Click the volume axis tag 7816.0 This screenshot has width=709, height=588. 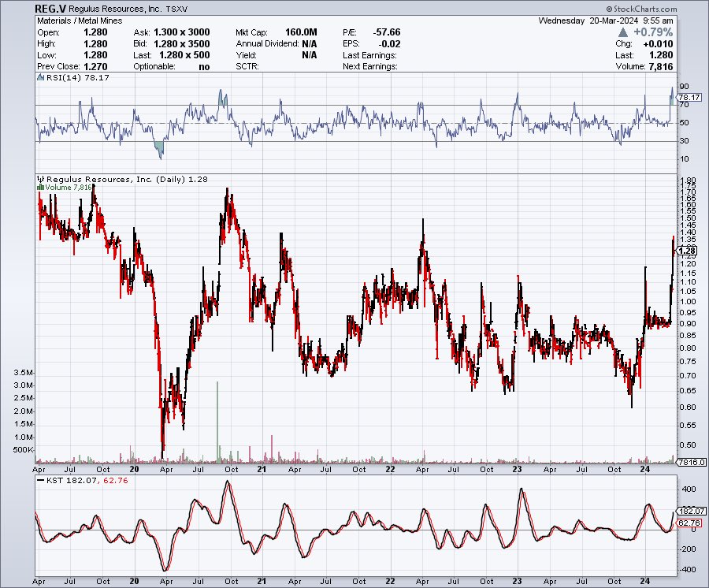(692, 462)
